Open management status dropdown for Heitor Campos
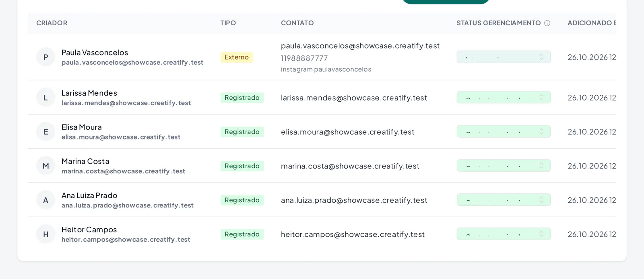Viewport: 644px width, 279px height. coord(504,234)
